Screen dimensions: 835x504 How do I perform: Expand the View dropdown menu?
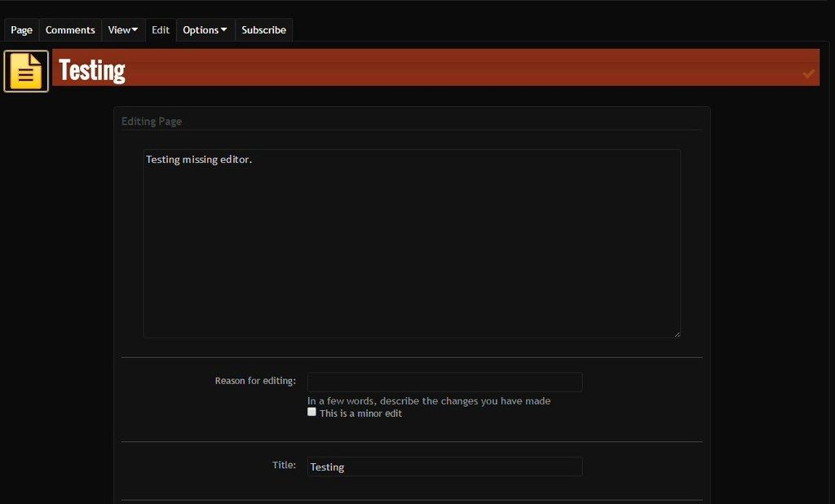click(x=122, y=30)
